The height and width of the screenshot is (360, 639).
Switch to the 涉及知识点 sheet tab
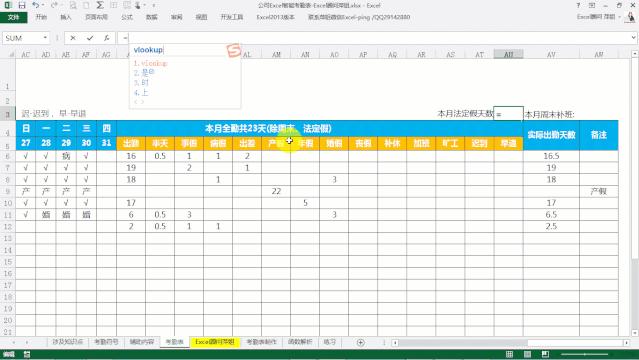(68, 342)
